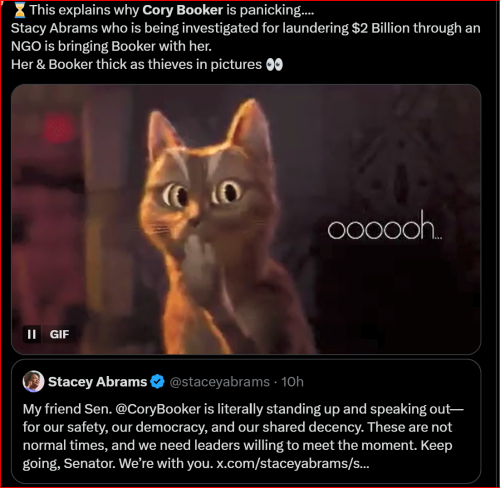Open the @CoryBooker mention

[x=158, y=409]
